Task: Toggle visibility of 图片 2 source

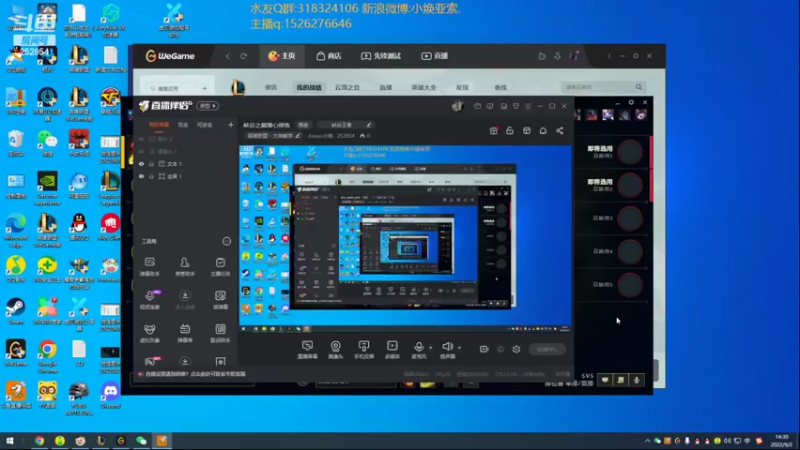Action: point(141,139)
